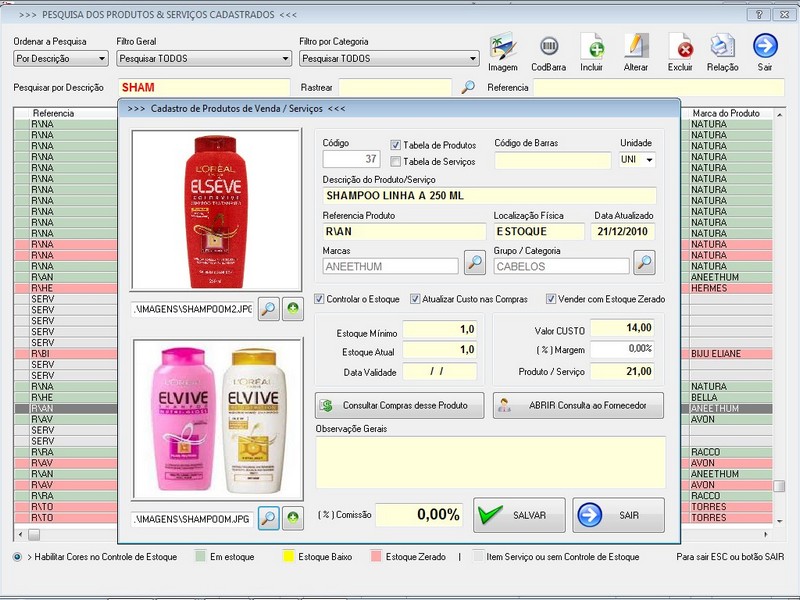Open help button in title bar
Viewport: 800px width, 600px height.
759,14
